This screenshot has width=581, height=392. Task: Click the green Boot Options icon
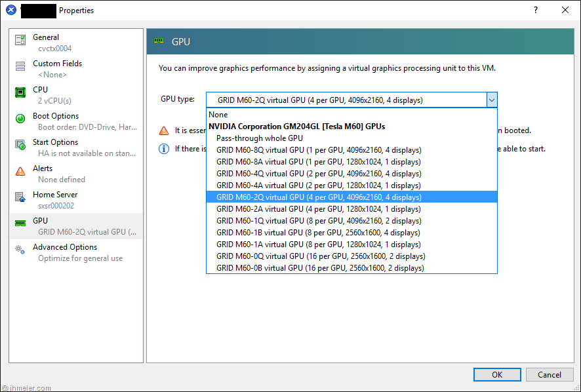pyautogui.click(x=20, y=118)
